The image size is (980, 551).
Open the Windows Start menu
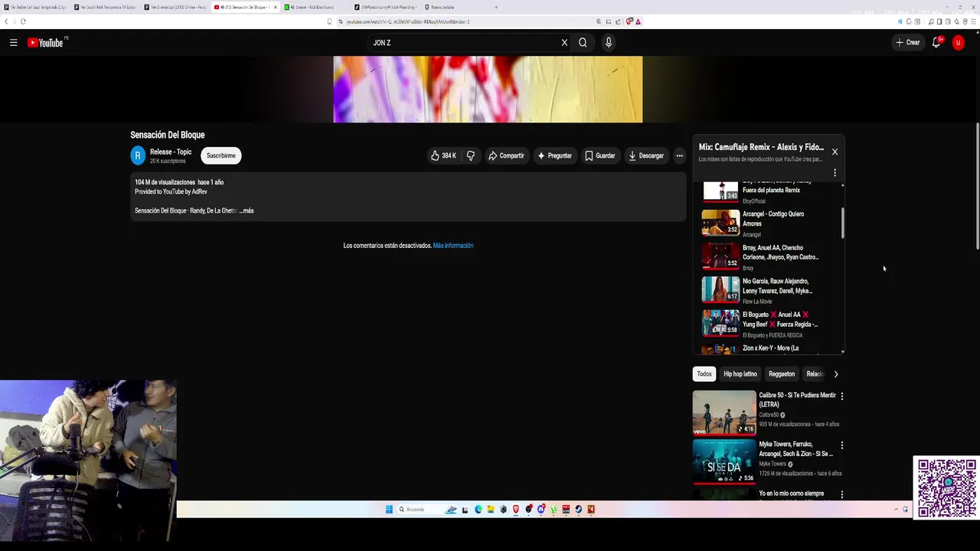(389, 509)
